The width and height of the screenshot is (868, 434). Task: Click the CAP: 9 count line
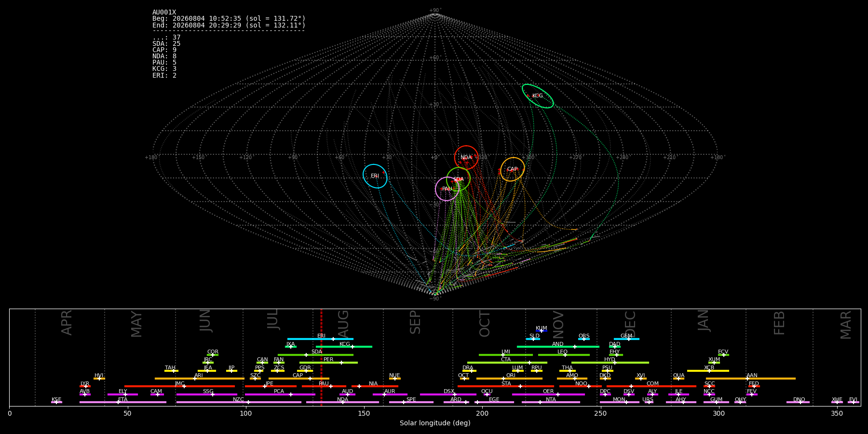click(x=164, y=50)
